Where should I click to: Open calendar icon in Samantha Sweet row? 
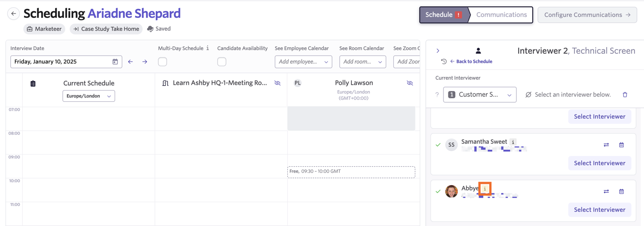[x=621, y=145]
